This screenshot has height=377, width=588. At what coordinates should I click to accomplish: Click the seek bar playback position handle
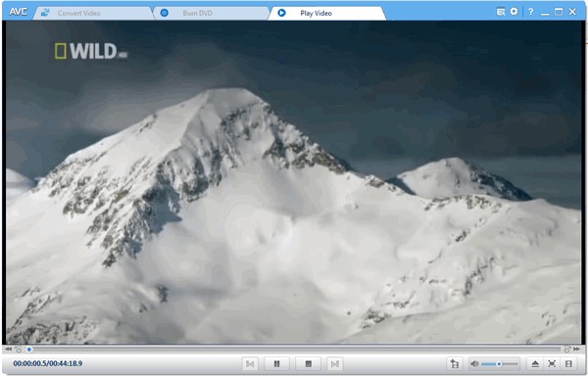28,350
